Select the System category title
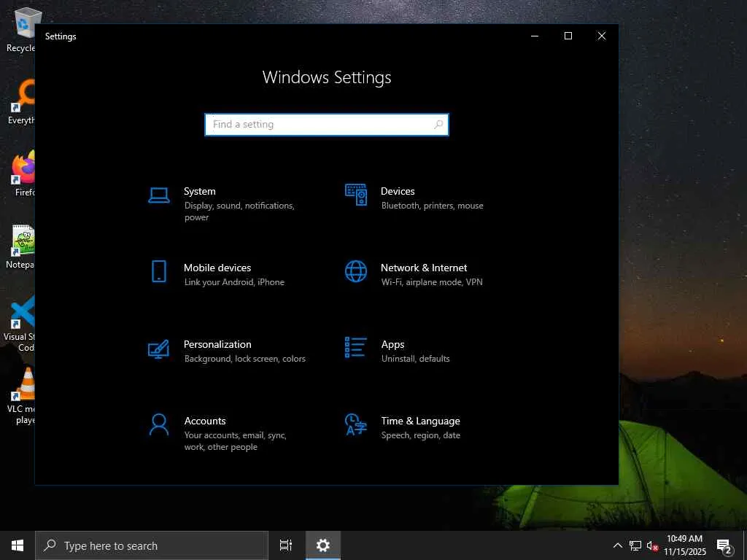 click(x=200, y=191)
